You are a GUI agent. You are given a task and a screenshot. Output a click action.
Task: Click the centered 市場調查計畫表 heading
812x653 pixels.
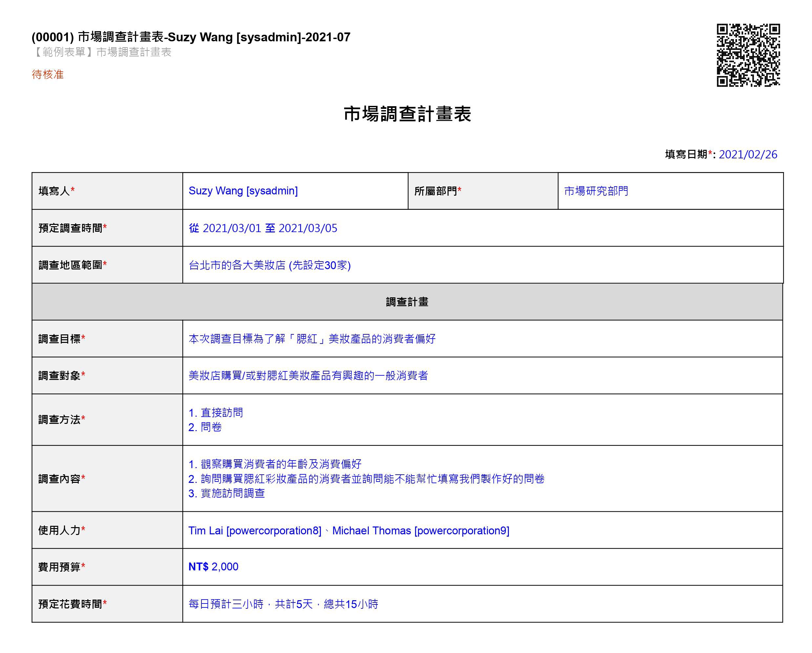click(x=407, y=114)
